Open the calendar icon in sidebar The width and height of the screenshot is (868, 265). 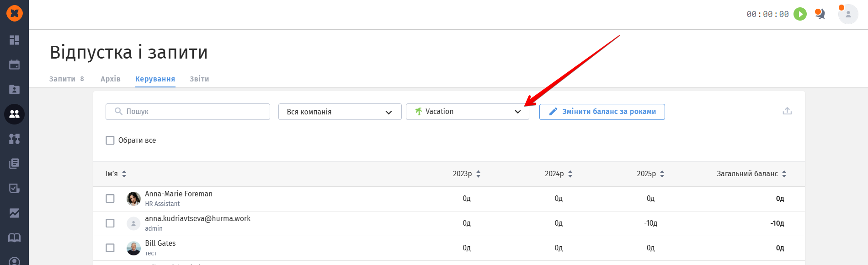pos(14,65)
